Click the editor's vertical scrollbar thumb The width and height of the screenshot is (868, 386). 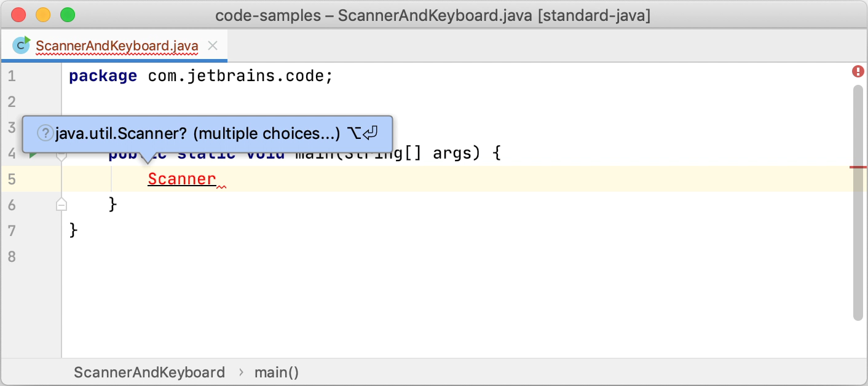tap(858, 203)
